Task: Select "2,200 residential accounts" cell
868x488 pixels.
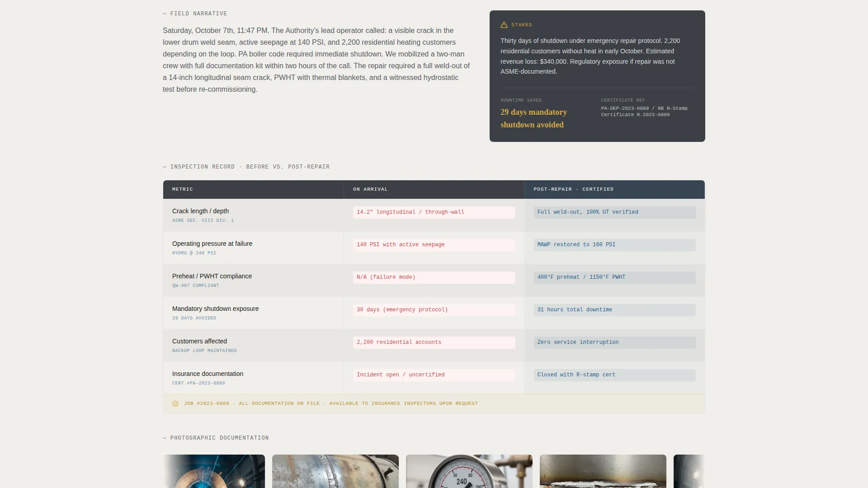Action: [434, 343]
